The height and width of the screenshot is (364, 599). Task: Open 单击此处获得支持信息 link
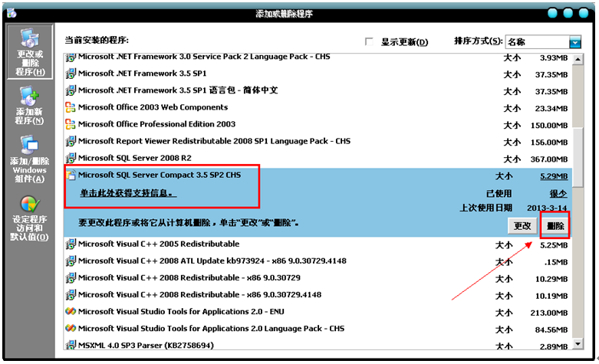point(128,193)
